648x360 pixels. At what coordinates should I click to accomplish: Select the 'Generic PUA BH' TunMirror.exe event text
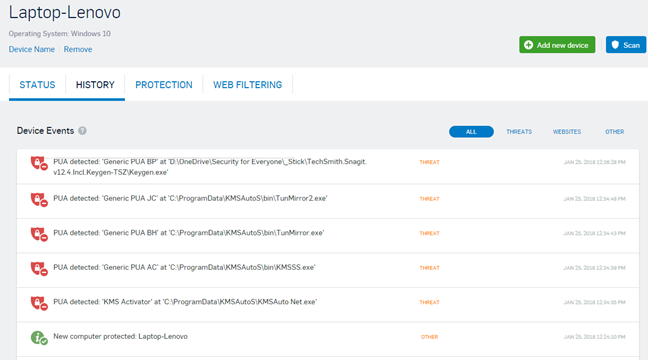(188, 233)
